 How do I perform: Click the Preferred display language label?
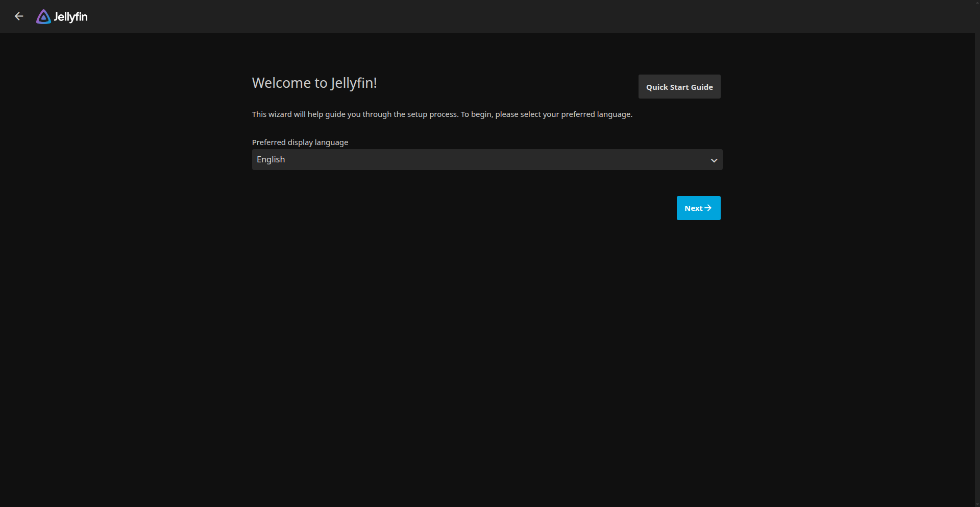(x=300, y=142)
